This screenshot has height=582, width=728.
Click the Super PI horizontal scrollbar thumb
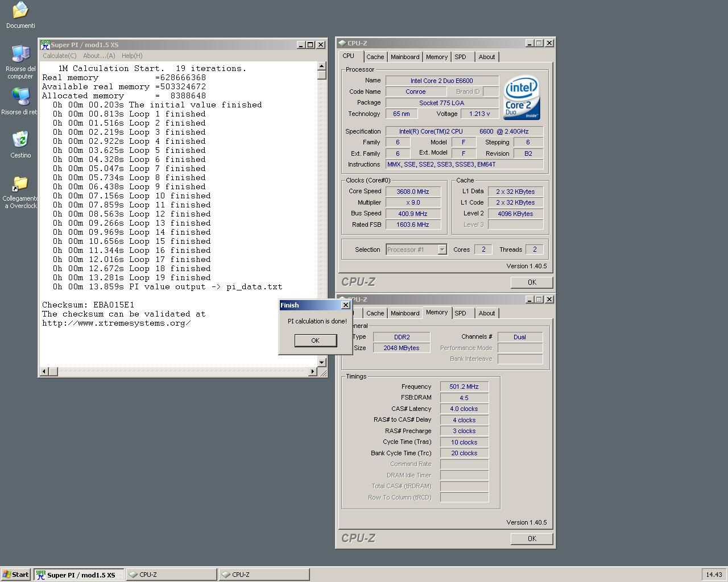click(53, 372)
